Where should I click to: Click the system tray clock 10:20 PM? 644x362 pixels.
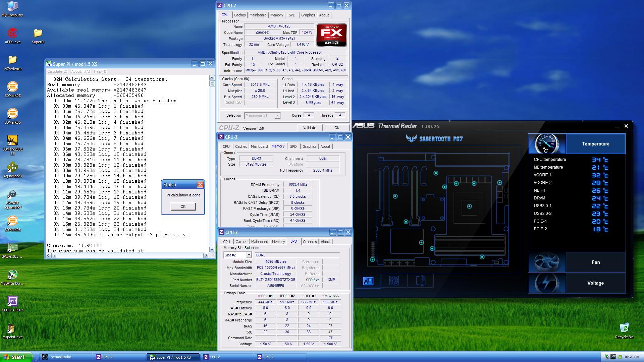pos(632,357)
